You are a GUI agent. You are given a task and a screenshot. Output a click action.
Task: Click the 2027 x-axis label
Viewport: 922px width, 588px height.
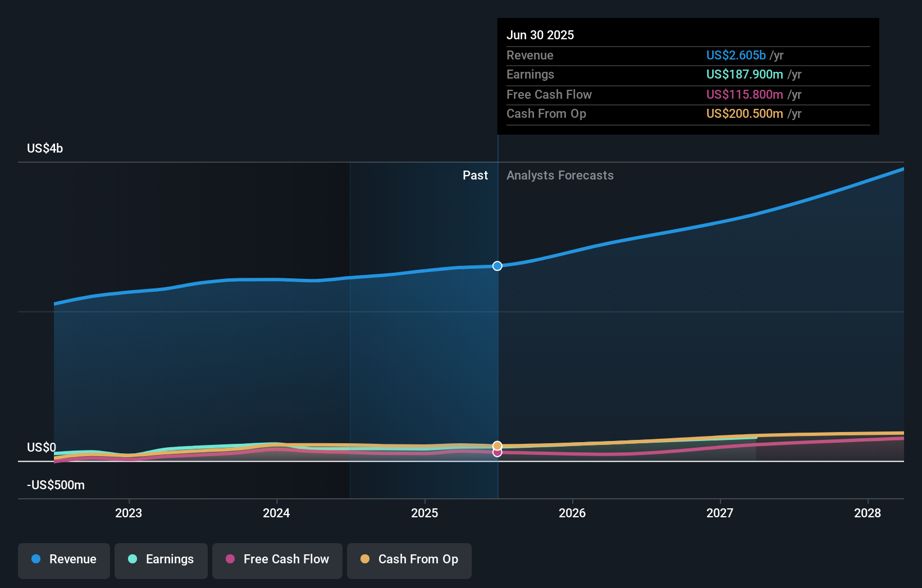[720, 513]
